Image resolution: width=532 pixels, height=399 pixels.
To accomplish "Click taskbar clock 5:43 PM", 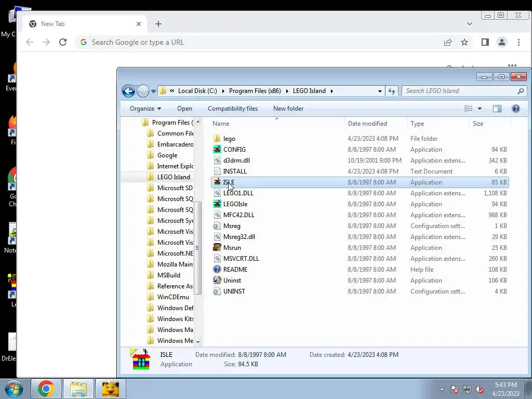I will (506, 385).
